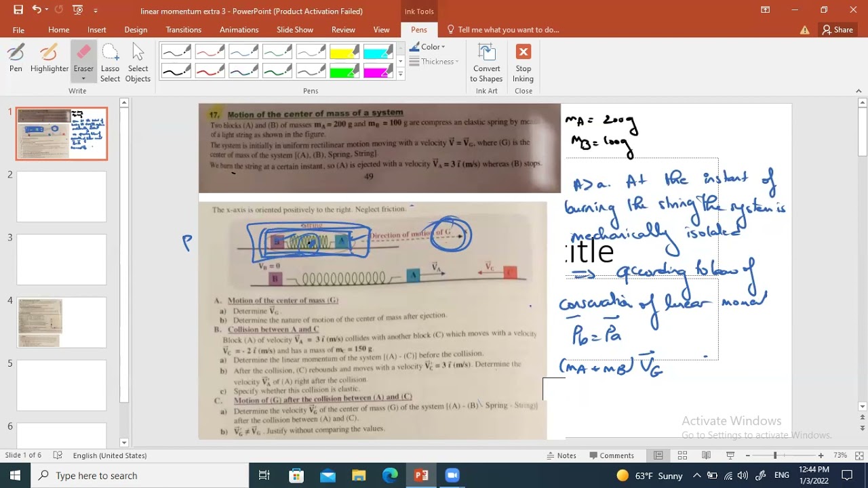This screenshot has width=868, height=488.
Task: Click Convert to Shapes
Action: (486, 63)
